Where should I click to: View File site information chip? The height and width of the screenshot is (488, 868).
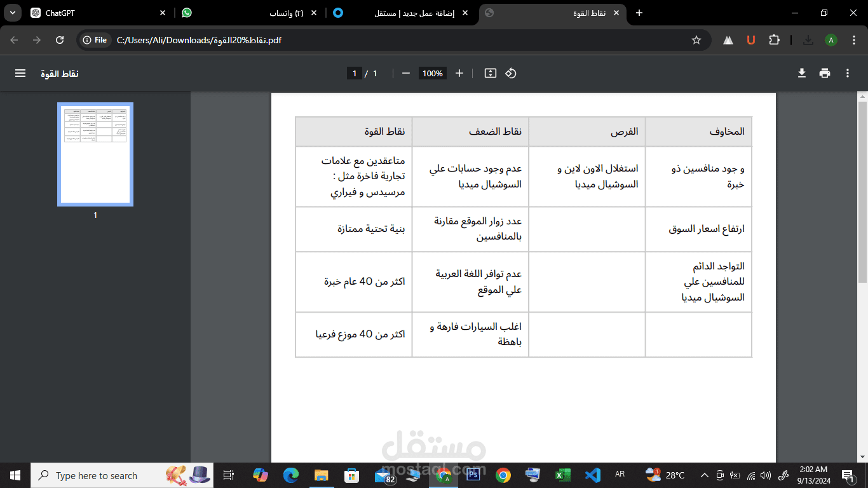pos(95,40)
